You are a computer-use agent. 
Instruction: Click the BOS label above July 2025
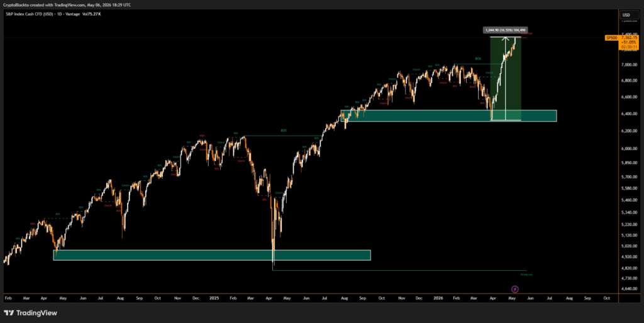284,131
